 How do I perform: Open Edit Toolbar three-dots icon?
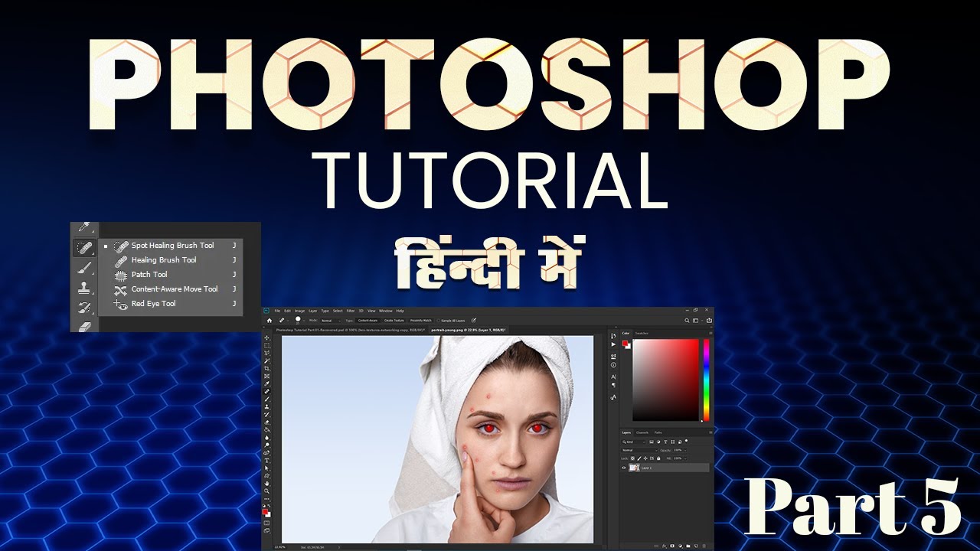pyautogui.click(x=266, y=499)
